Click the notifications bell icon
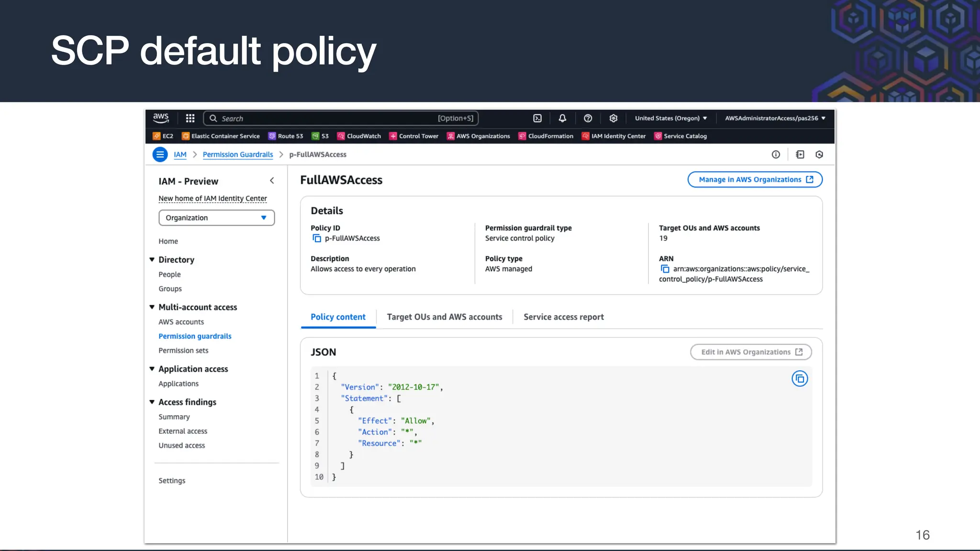Viewport: 980px width, 551px height. (x=562, y=118)
